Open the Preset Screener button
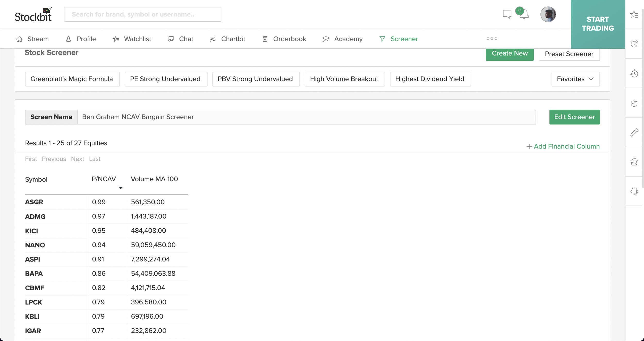Screen dimensions: 644x341 (569, 54)
